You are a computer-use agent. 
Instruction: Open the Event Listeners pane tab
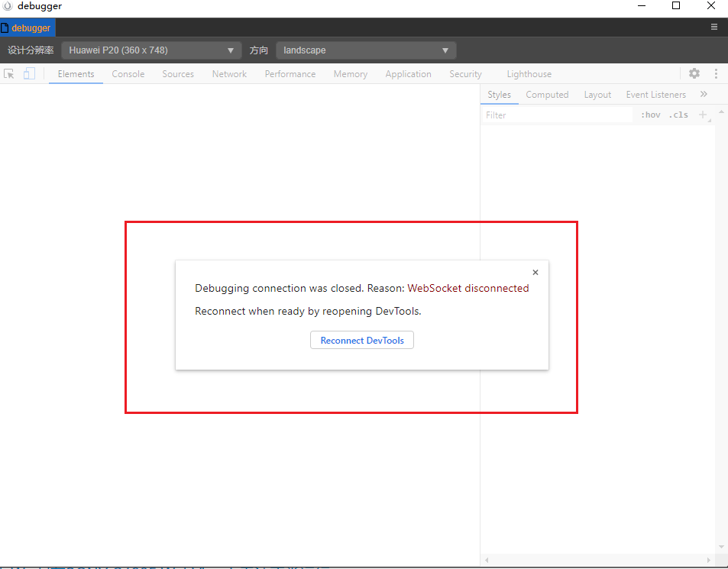[655, 95]
